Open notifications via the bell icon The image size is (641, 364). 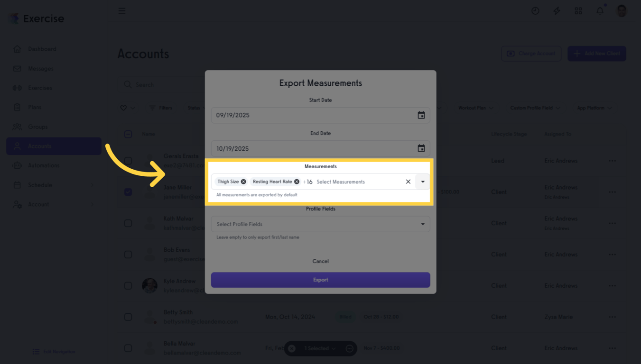(599, 10)
